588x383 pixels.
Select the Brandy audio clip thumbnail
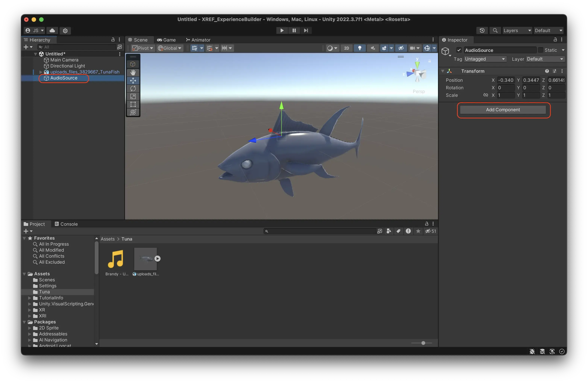tap(116, 259)
